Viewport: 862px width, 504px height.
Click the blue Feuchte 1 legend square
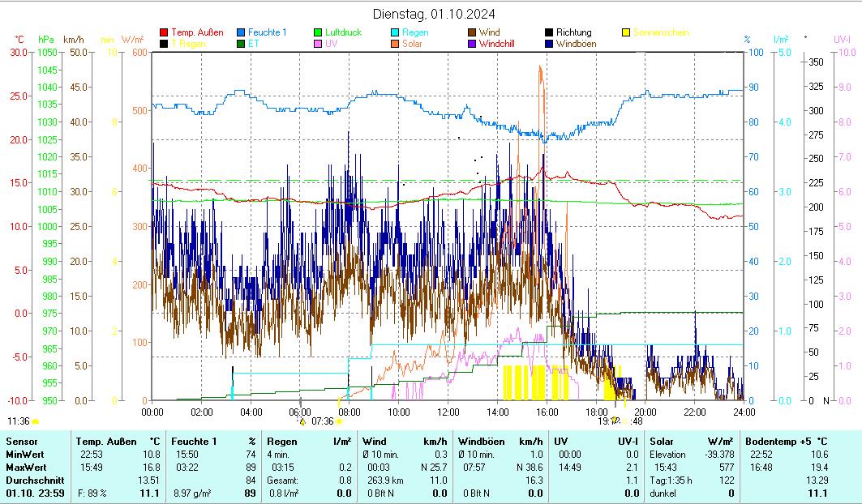pos(242,33)
